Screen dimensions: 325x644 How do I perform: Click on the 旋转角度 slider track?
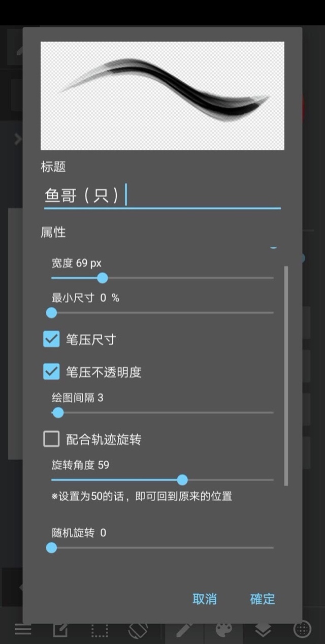pyautogui.click(x=162, y=479)
